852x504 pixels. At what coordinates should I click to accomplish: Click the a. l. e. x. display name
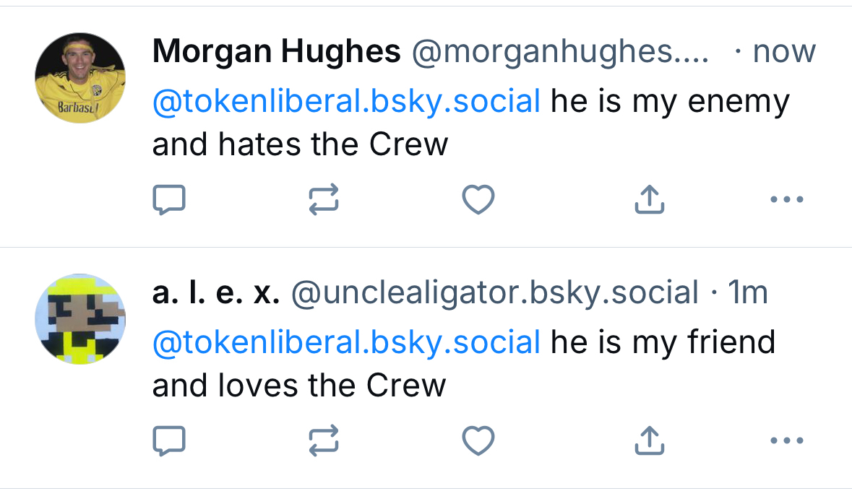click(215, 292)
